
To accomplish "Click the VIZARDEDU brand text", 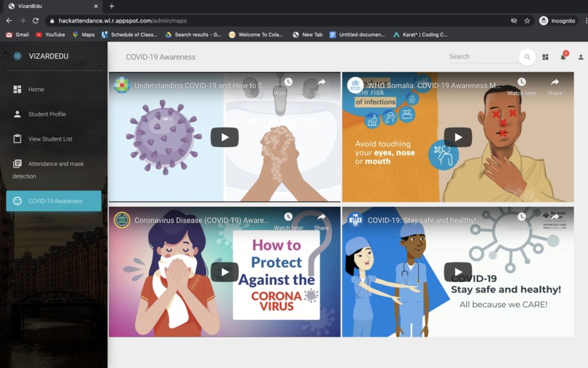I will point(49,56).
